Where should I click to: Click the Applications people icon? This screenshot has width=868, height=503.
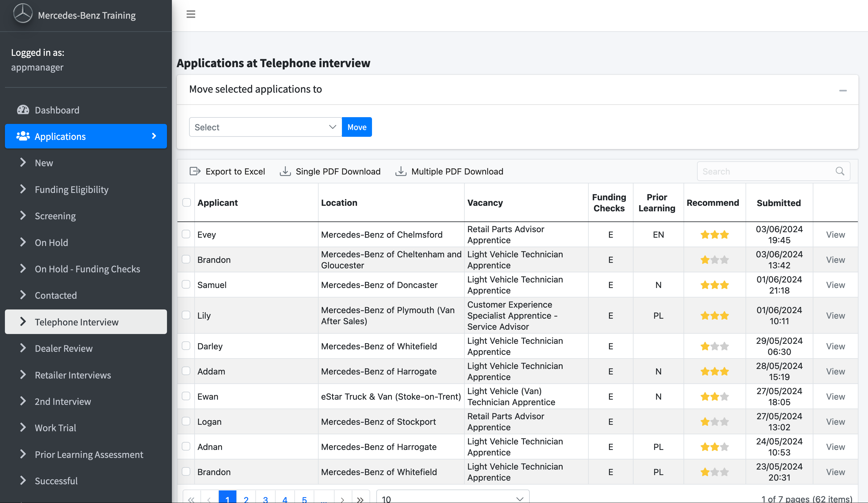coord(23,136)
